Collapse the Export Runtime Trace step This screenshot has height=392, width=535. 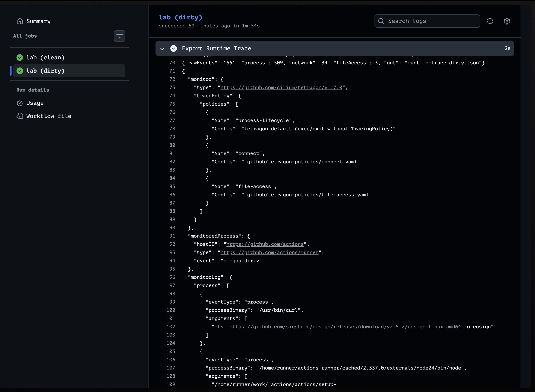click(162, 48)
